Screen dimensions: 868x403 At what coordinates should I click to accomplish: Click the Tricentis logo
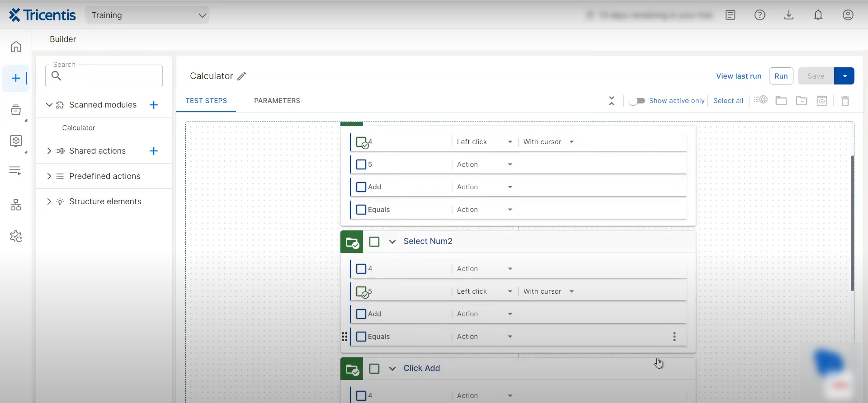coord(42,15)
